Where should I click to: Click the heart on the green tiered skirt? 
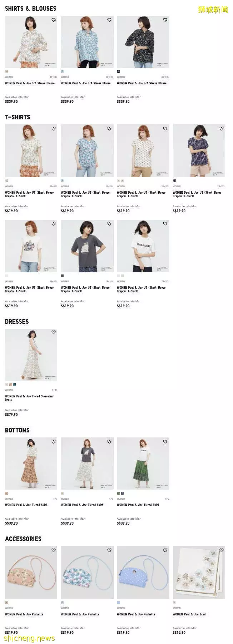pos(165,442)
